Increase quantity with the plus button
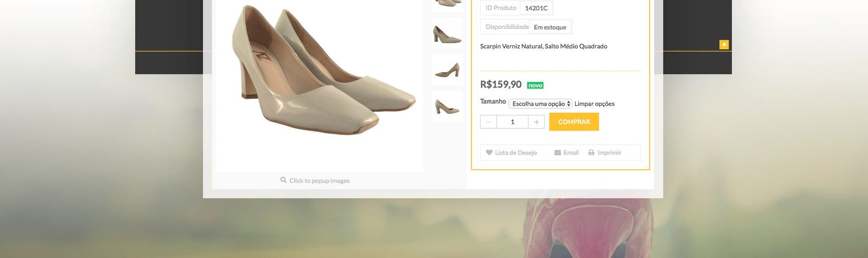The width and height of the screenshot is (868, 258). click(x=536, y=122)
